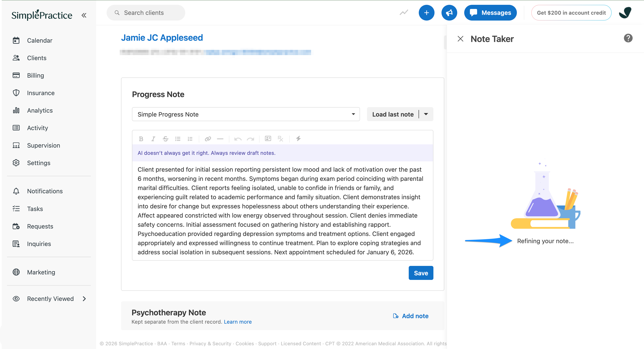Collapse the sidebar with double chevron

84,16
